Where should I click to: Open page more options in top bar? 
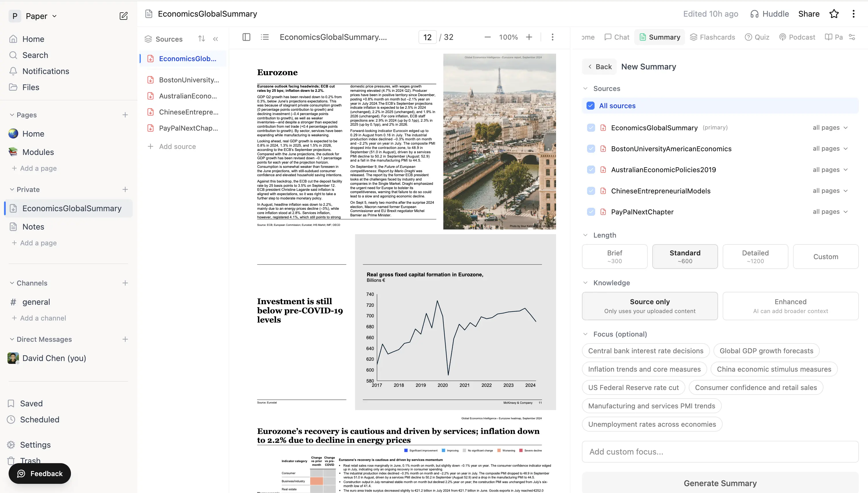click(x=853, y=13)
